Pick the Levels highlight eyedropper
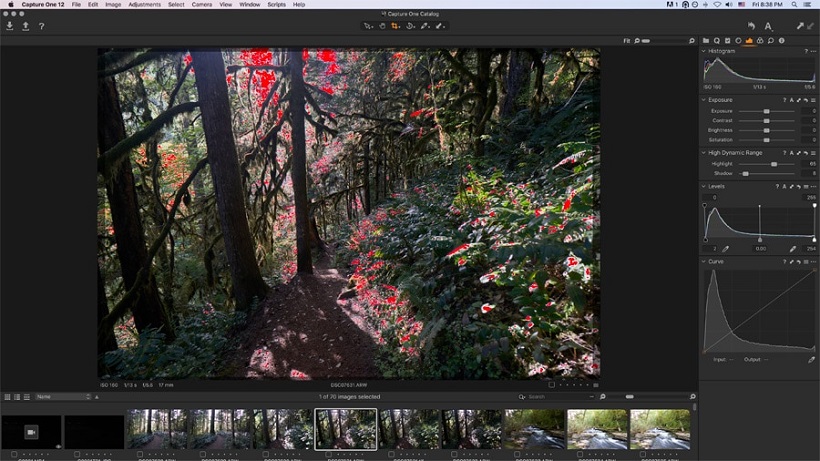This screenshot has height=461, width=820. click(x=793, y=249)
